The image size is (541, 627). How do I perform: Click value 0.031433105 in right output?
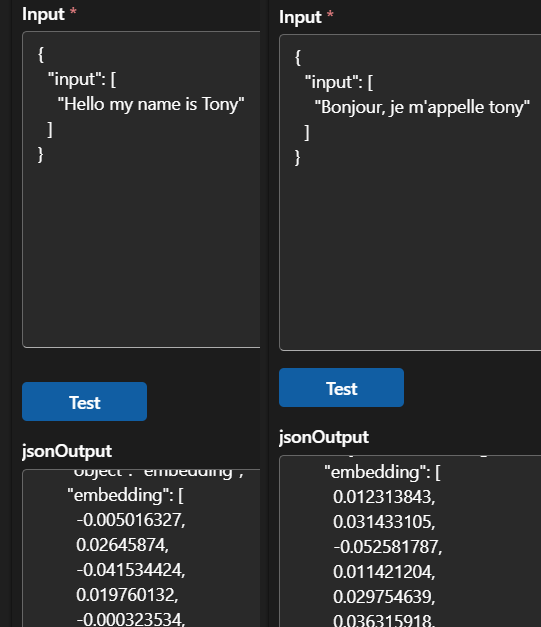click(384, 522)
